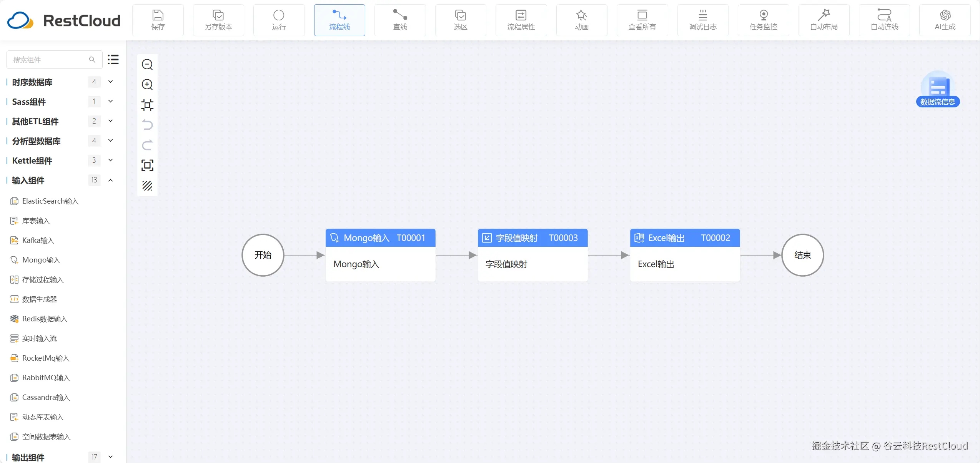Click the 输出组件 count badge 17
This screenshot has height=463, width=980.
point(94,457)
